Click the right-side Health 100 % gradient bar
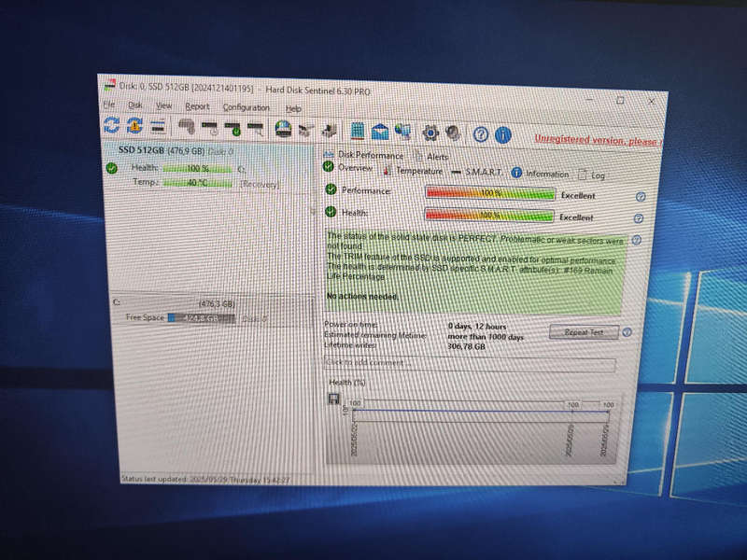This screenshot has width=747, height=560. (x=488, y=215)
